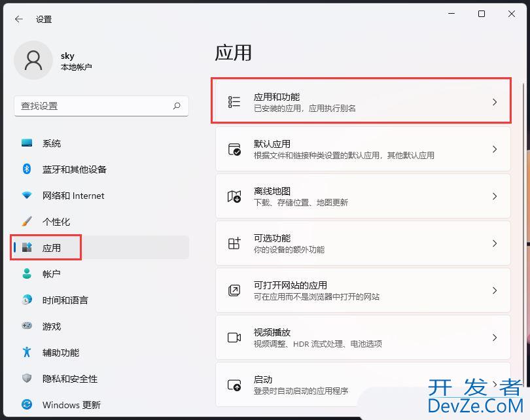Expand 离线地图 using its chevron
Image resolution: width=530 pixels, height=420 pixels.
click(495, 196)
